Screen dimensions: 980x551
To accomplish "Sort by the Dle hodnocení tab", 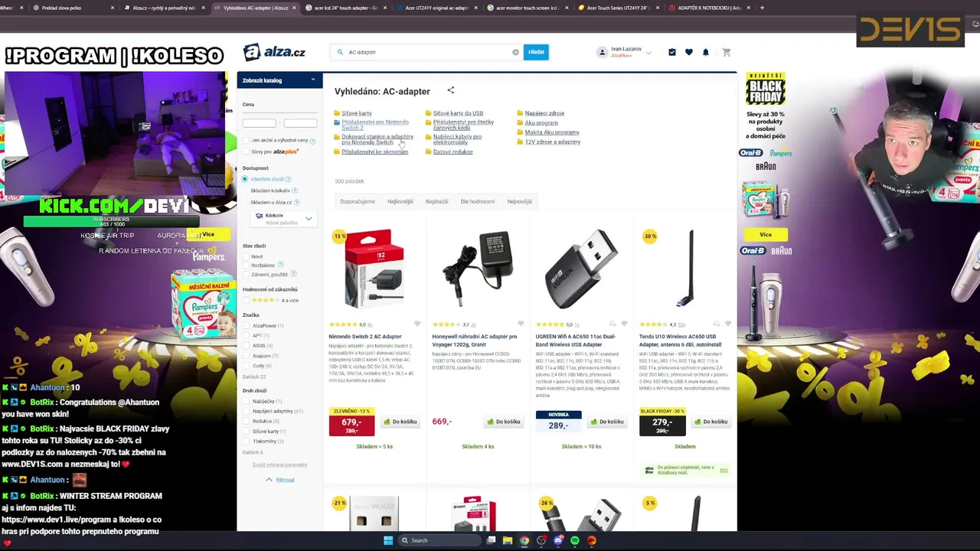I will [x=478, y=201].
